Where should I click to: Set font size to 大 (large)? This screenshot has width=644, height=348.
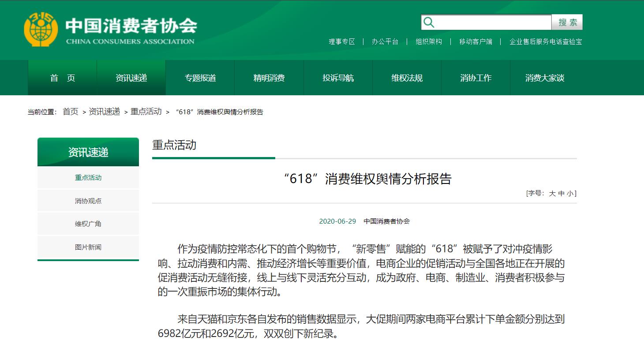pos(552,193)
